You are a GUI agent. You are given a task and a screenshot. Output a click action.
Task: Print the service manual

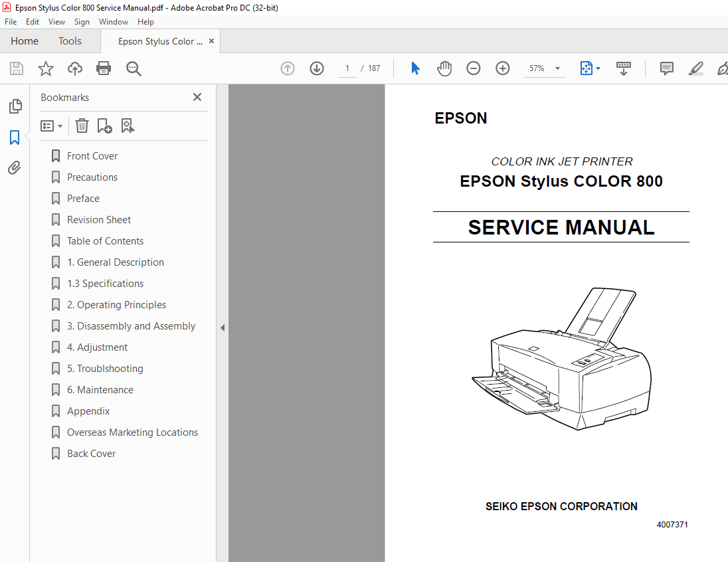pyautogui.click(x=104, y=68)
